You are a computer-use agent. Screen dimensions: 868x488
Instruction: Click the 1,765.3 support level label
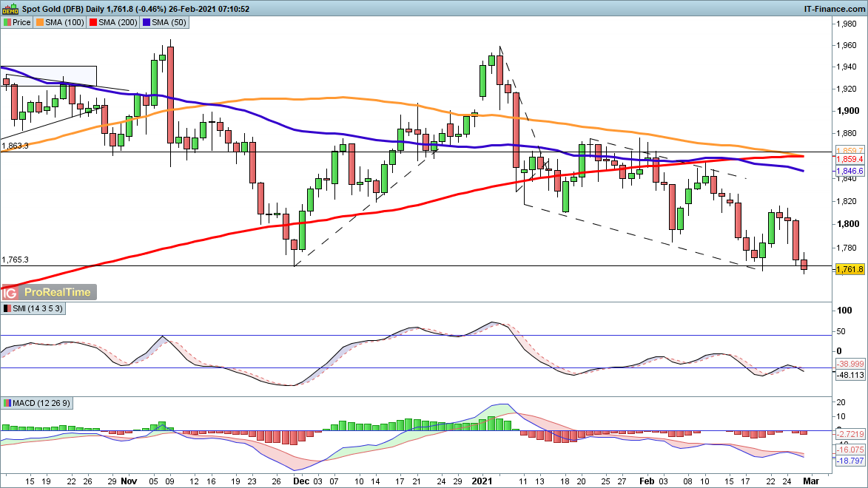tap(16, 260)
